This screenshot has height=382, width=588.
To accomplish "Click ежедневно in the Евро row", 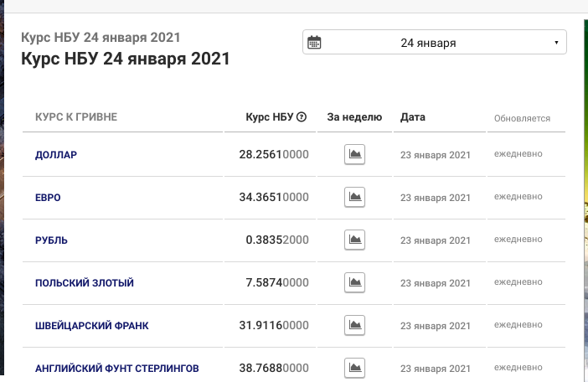I will tap(518, 196).
